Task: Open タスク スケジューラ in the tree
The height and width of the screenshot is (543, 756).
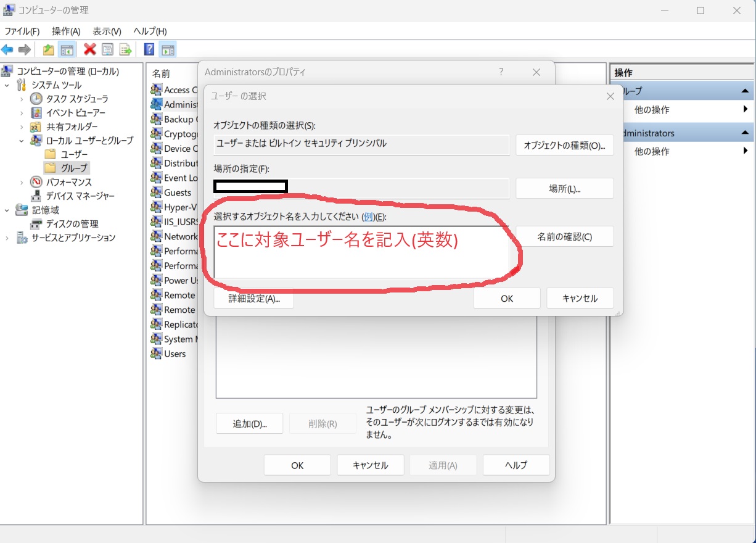Action: click(77, 99)
